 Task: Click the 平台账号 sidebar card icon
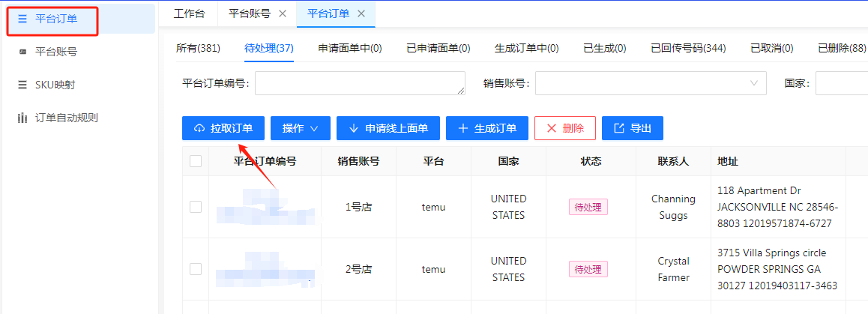click(x=22, y=52)
